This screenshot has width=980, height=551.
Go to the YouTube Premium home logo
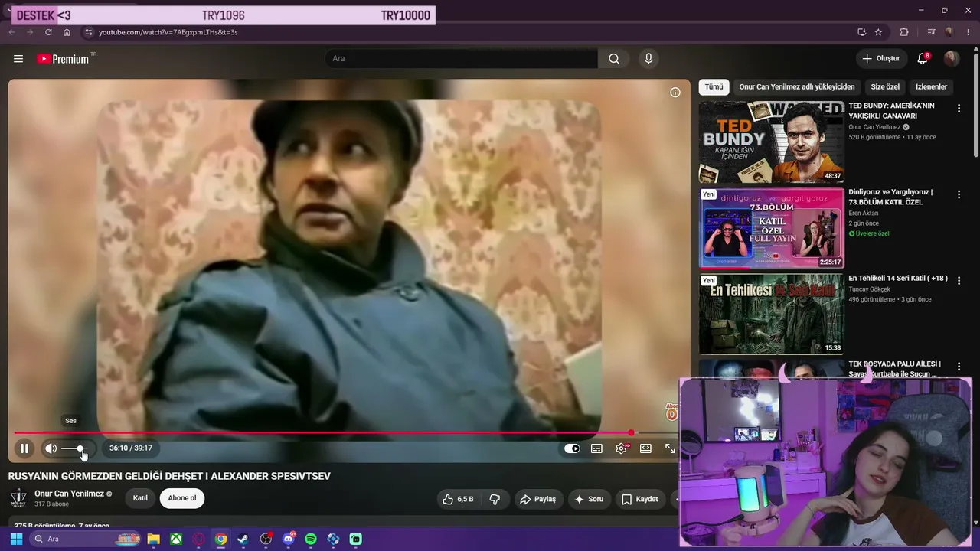(64, 59)
